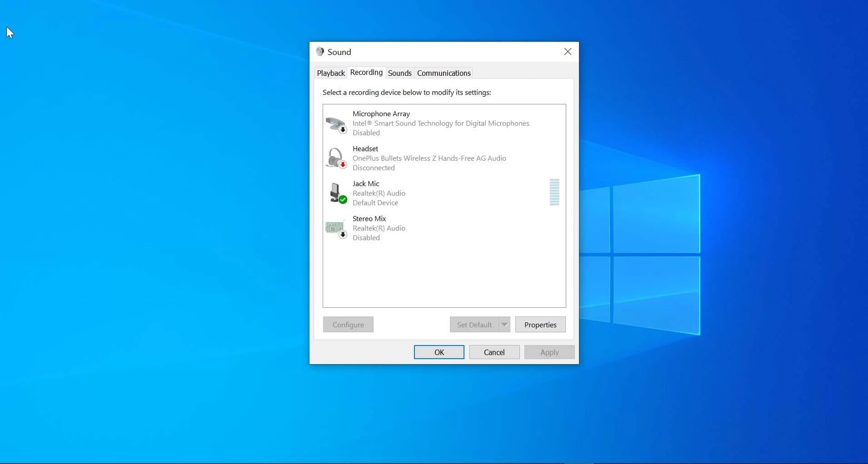Viewport: 868px width, 464px height.
Task: Switch to the Playback tab
Action: point(330,73)
